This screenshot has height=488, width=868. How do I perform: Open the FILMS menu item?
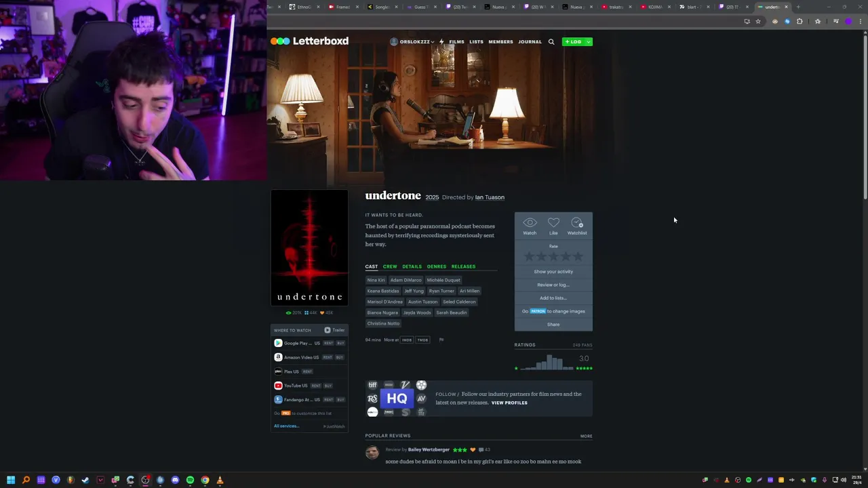pos(456,42)
